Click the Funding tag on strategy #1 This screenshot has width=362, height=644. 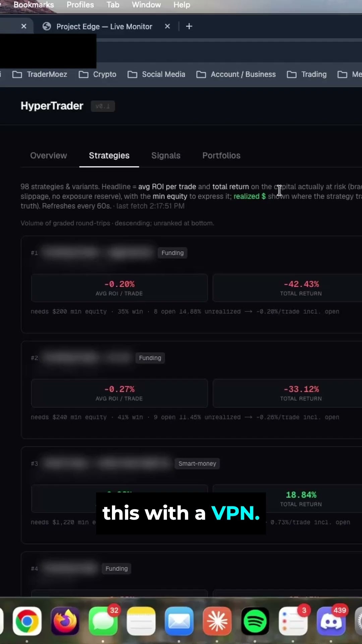click(x=173, y=253)
